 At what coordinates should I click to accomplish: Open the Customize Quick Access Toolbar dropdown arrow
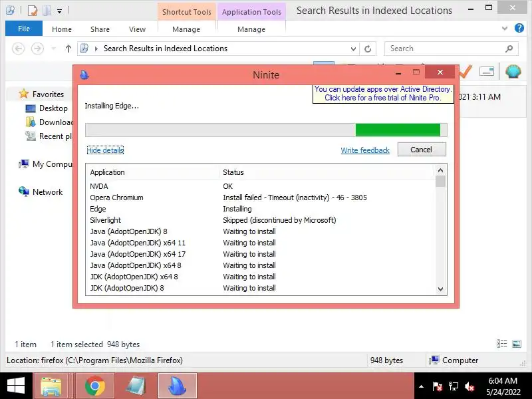(x=59, y=11)
